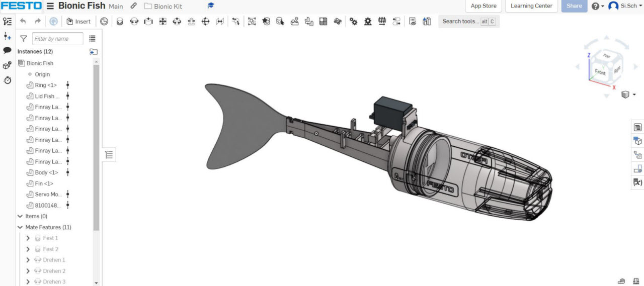
Task: Click the clock-shaped named positions icon
Action: tap(104, 22)
